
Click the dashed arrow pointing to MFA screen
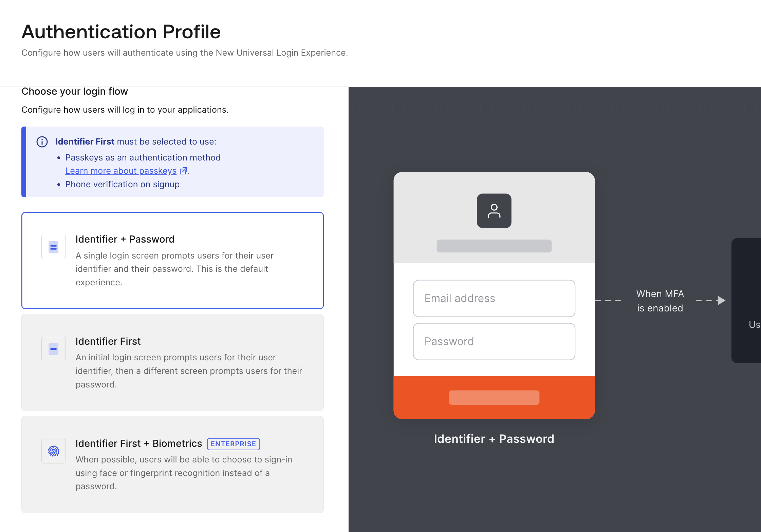pos(711,301)
